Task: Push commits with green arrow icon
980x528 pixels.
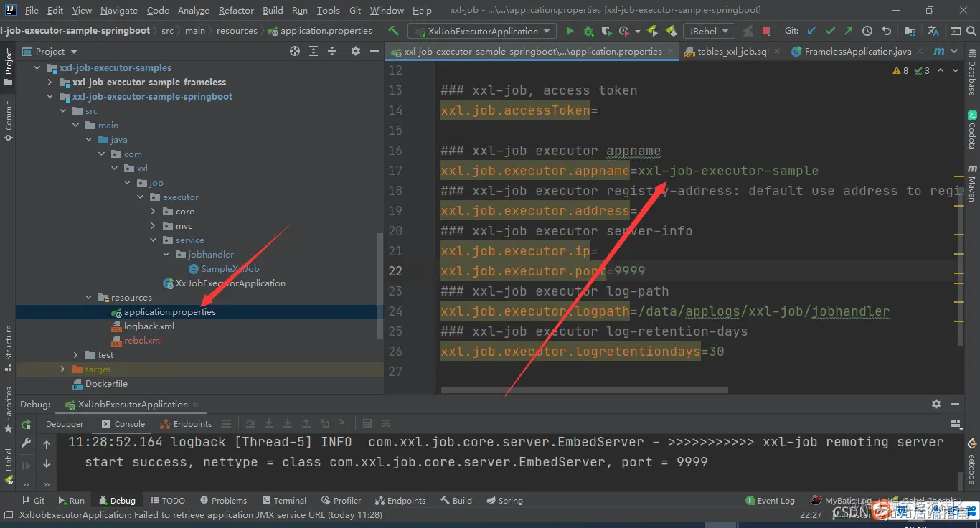Action: coord(849,31)
